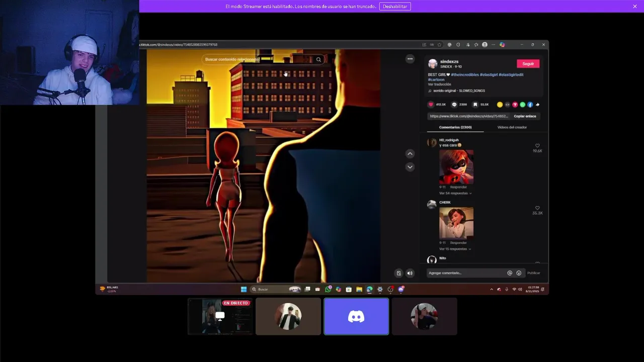Like HD_rodriguh's comment heart
This screenshot has height=362, width=644.
537,146
